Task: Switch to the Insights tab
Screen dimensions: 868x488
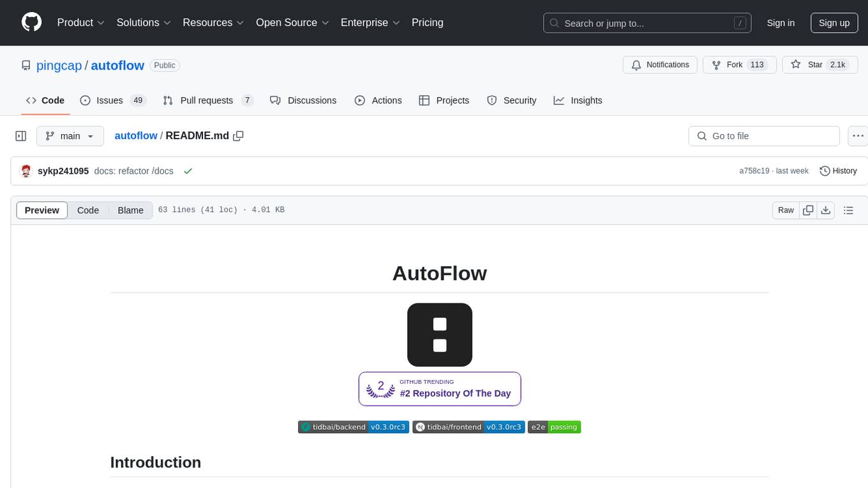Action: point(578,100)
